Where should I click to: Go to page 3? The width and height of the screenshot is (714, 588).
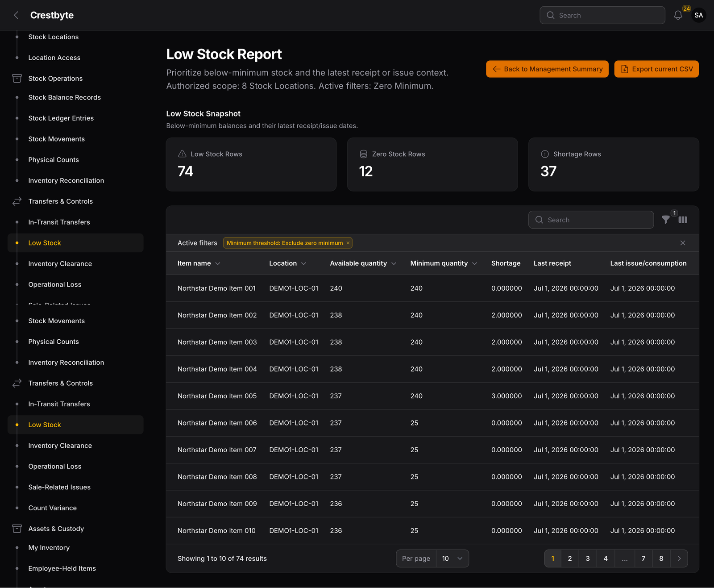[x=588, y=559]
